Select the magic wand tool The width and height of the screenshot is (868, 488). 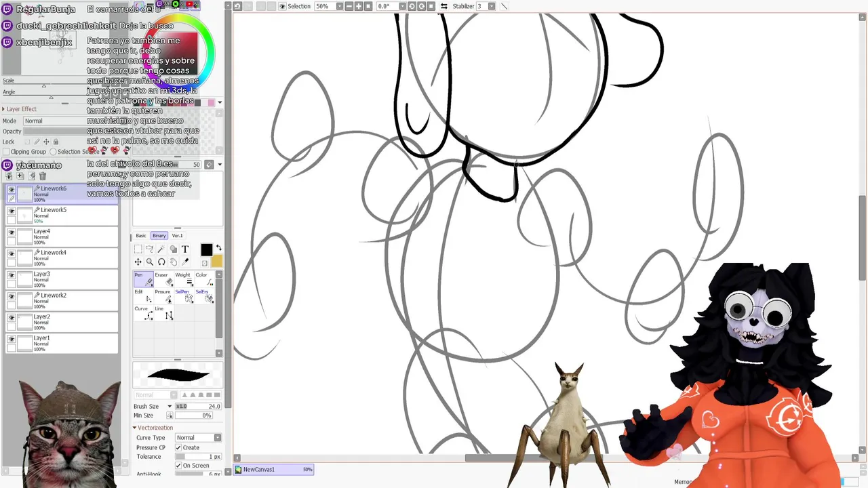[161, 249]
